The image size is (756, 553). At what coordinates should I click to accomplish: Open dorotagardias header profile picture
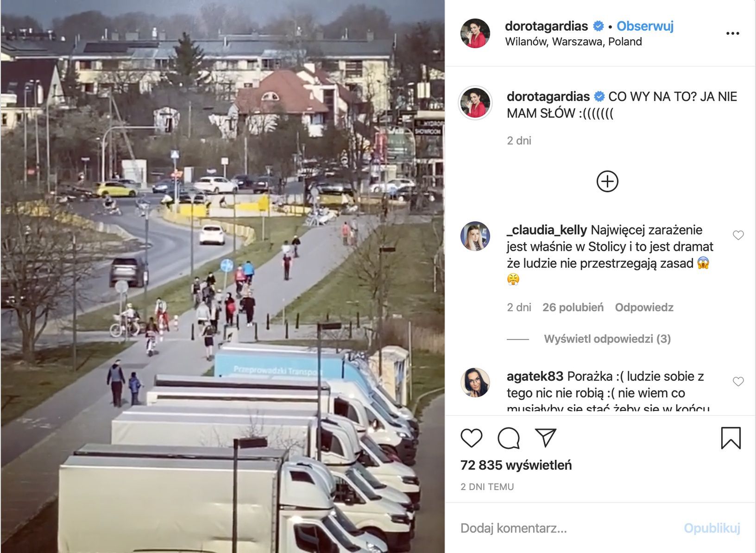pos(475,33)
